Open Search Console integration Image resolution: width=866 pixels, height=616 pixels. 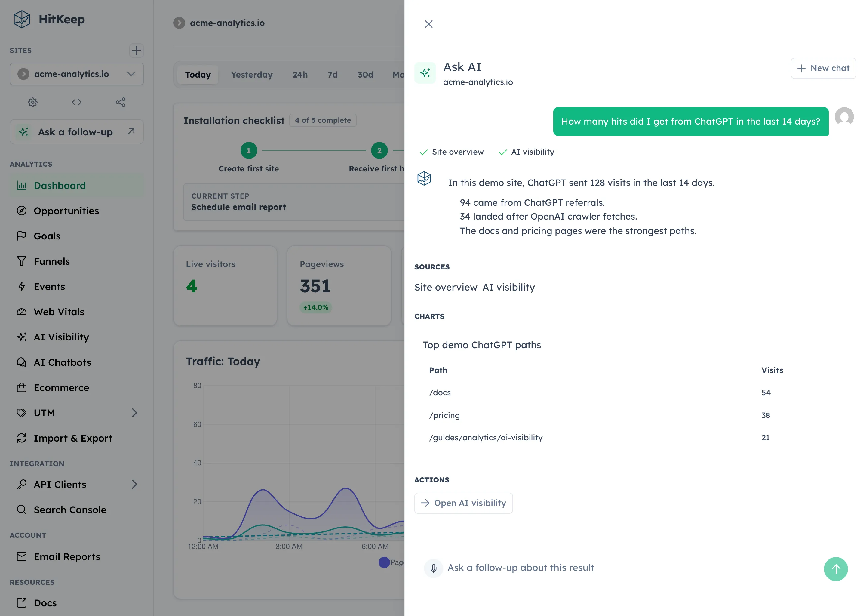tap(77, 510)
